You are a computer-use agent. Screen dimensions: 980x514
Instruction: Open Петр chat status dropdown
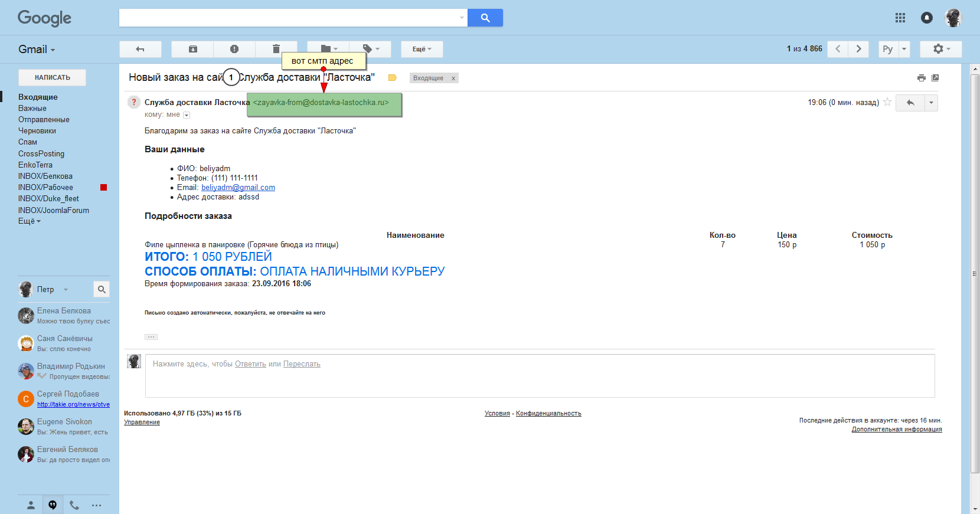point(66,290)
